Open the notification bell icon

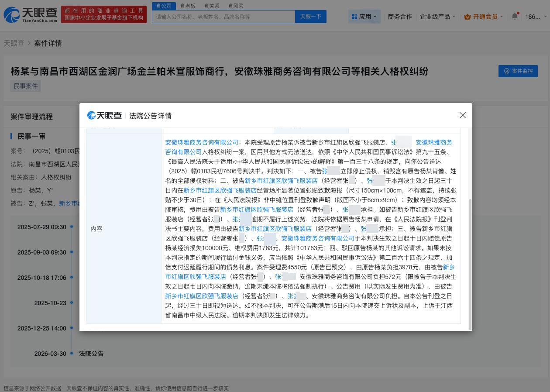514,16
